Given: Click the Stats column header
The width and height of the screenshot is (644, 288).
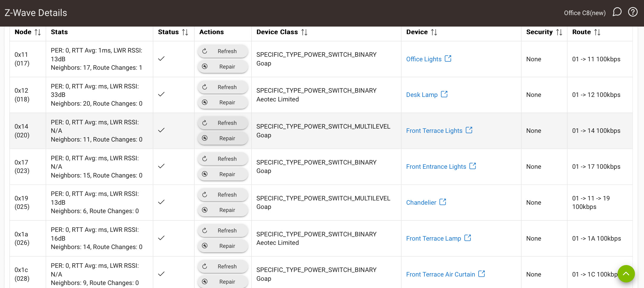Looking at the screenshot, I should [59, 32].
